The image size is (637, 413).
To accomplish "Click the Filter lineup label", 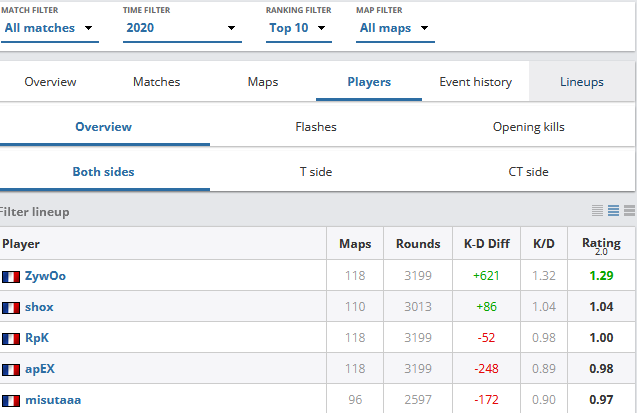I will [34, 212].
